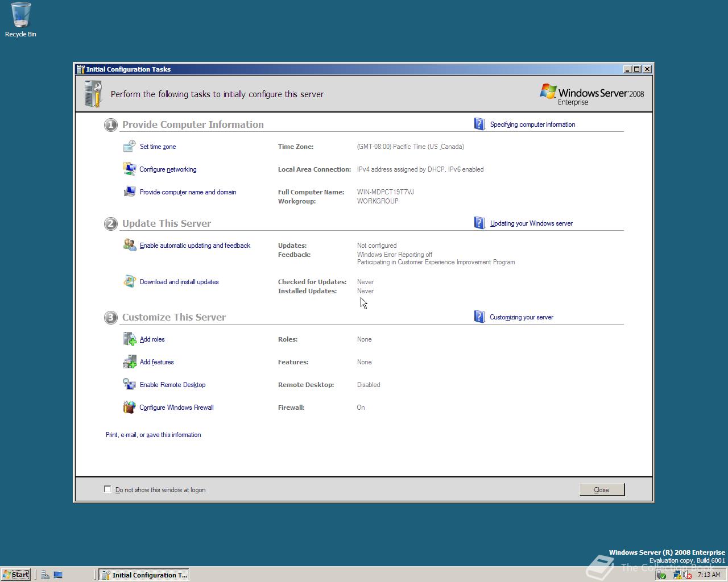Open the Start menu
The image size is (728, 582).
tap(16, 575)
